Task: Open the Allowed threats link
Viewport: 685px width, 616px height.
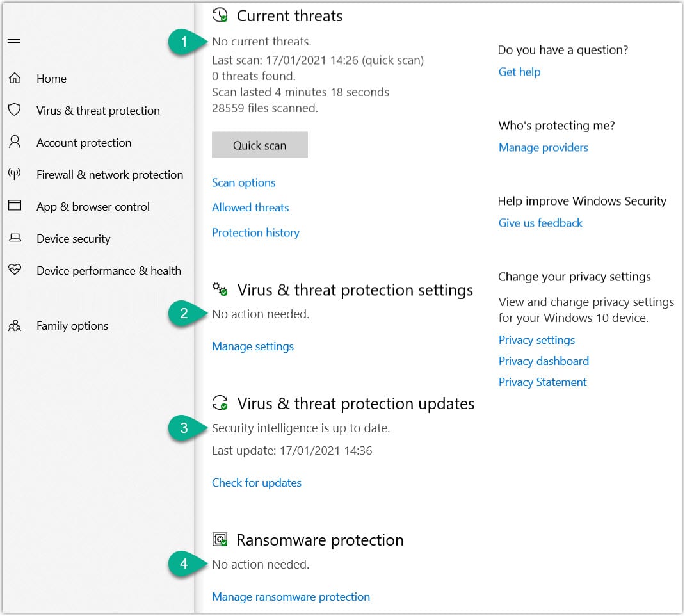Action: coord(250,207)
